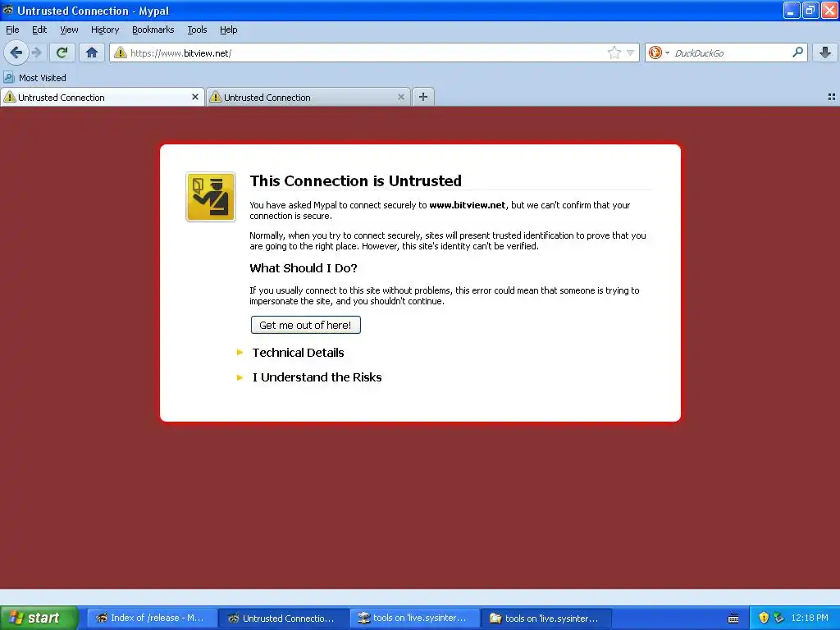Image resolution: width=840 pixels, height=630 pixels.
Task: Click the second tab's warning triangle icon
Action: point(216,97)
